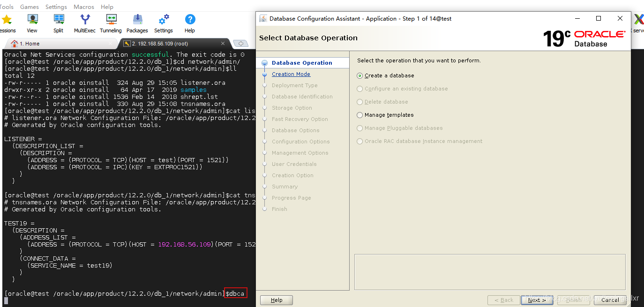This screenshot has width=644, height=307.
Task: Select Oracle RAC database Instance management option
Action: tap(419, 141)
